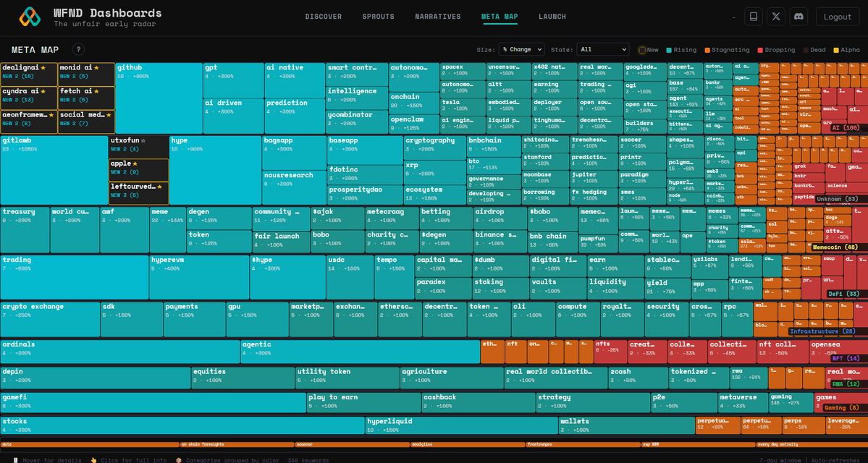Click the question mark help icon beside META MAP
Image resolution: width=868 pixels, height=463 pixels.
coord(78,49)
